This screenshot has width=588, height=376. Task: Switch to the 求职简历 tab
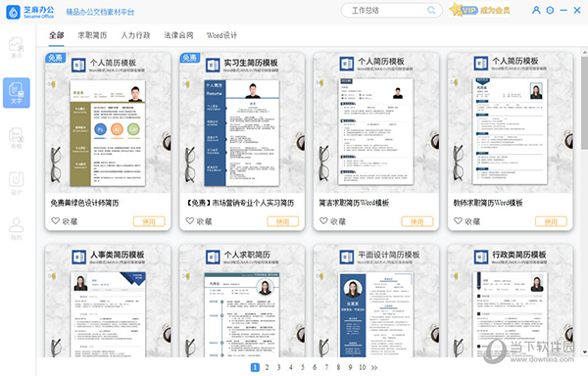[92, 35]
